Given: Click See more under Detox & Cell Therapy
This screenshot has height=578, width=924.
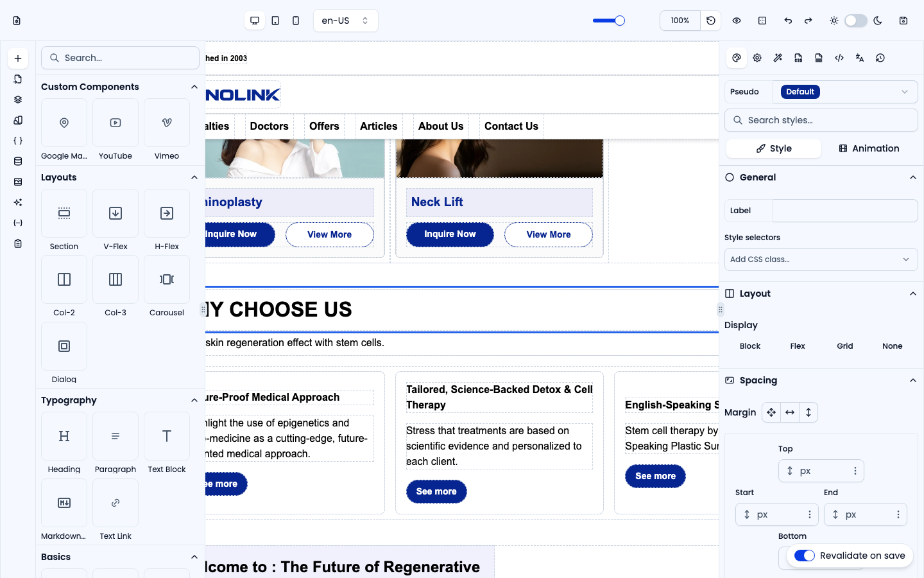Looking at the screenshot, I should point(436,491).
